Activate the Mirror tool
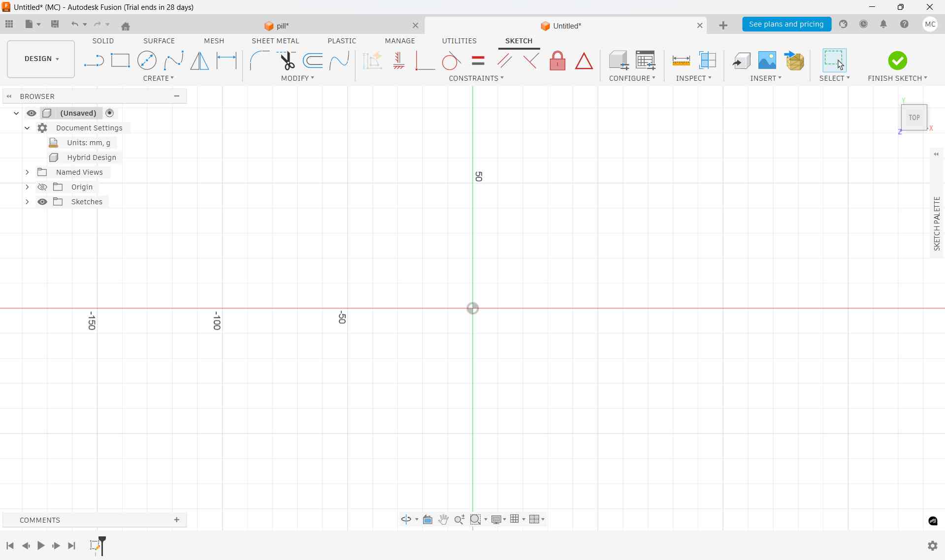 tap(199, 61)
